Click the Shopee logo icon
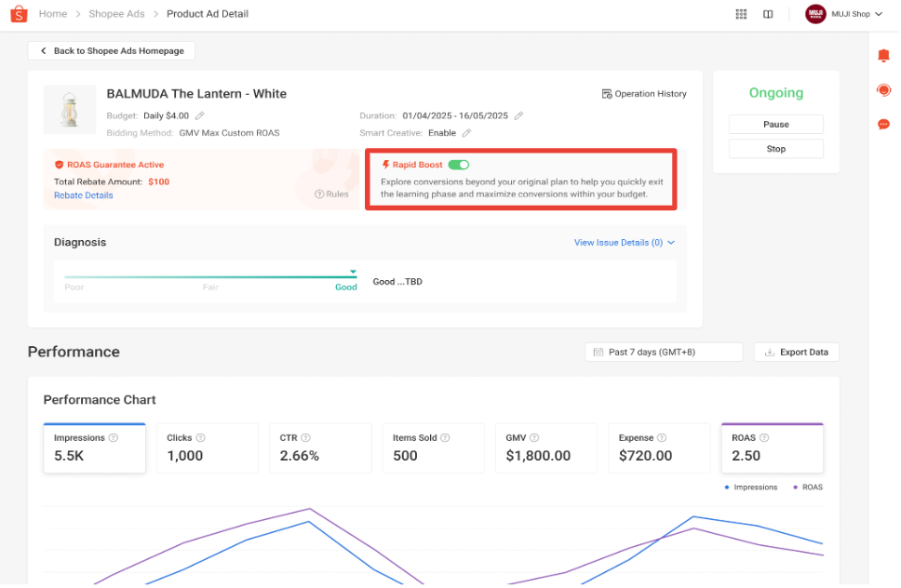Viewport: 901px width, 588px height. point(19,14)
